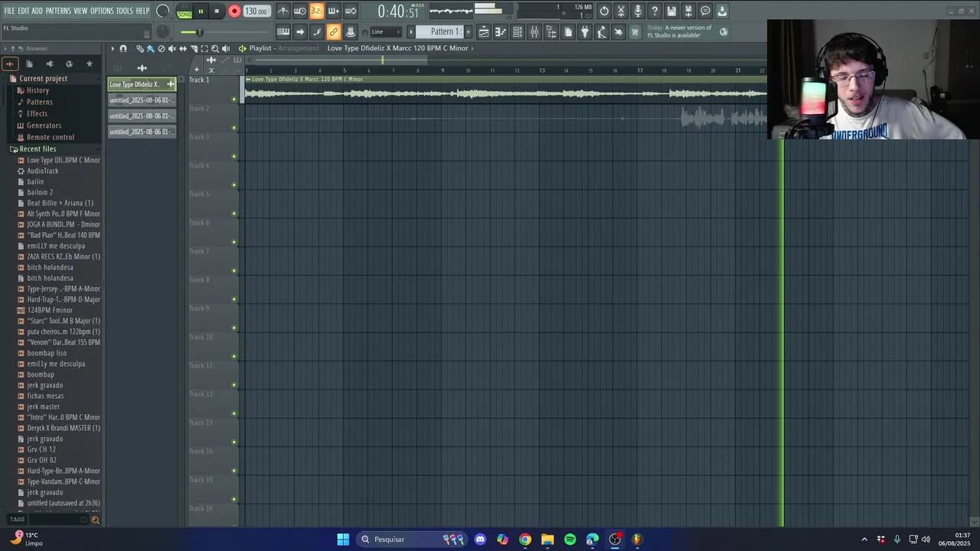The width and height of the screenshot is (980, 551).
Task: Toggle Song/Pattern mode switch
Action: (185, 11)
